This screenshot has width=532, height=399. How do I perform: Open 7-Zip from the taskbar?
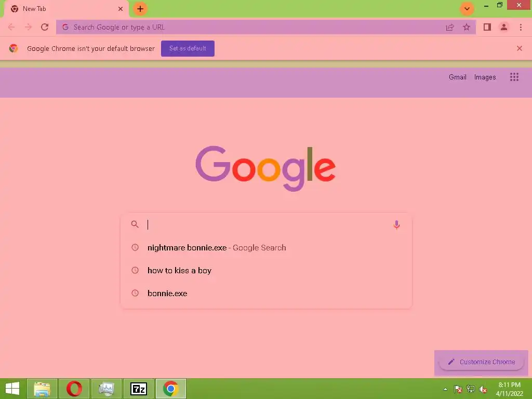139,389
